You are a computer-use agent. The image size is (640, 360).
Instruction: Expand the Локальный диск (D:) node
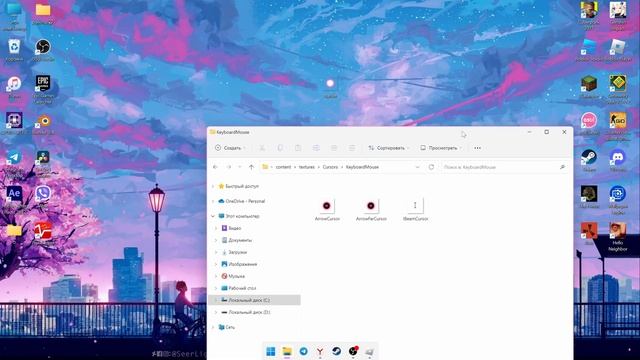pyautogui.click(x=216, y=312)
